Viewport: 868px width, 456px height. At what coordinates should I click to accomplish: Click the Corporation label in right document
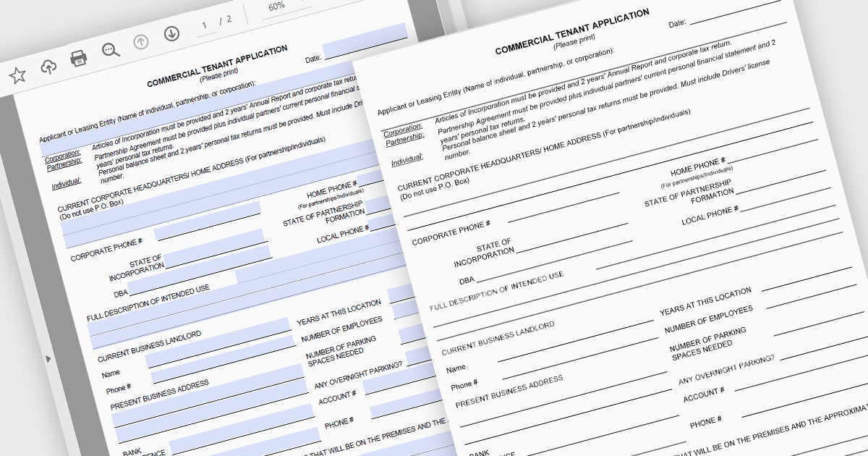pyautogui.click(x=403, y=131)
